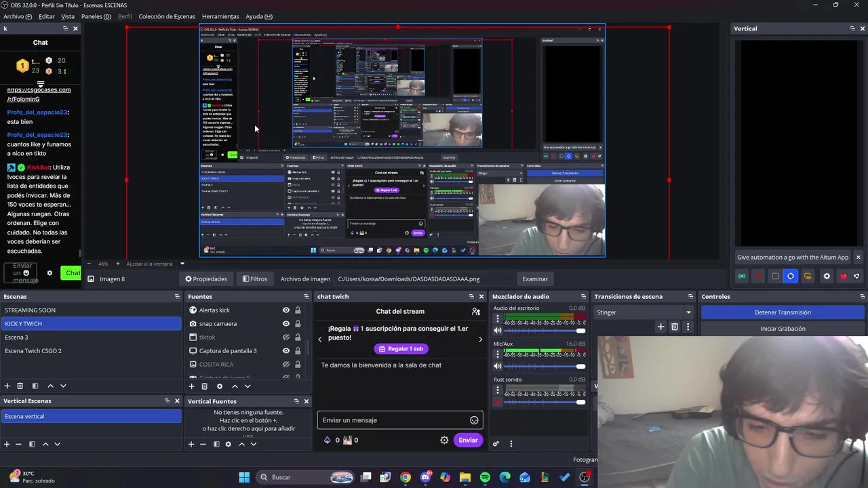Delete selected scene using Escenas trash icon
This screenshot has height=488, width=868.
tap(20, 386)
